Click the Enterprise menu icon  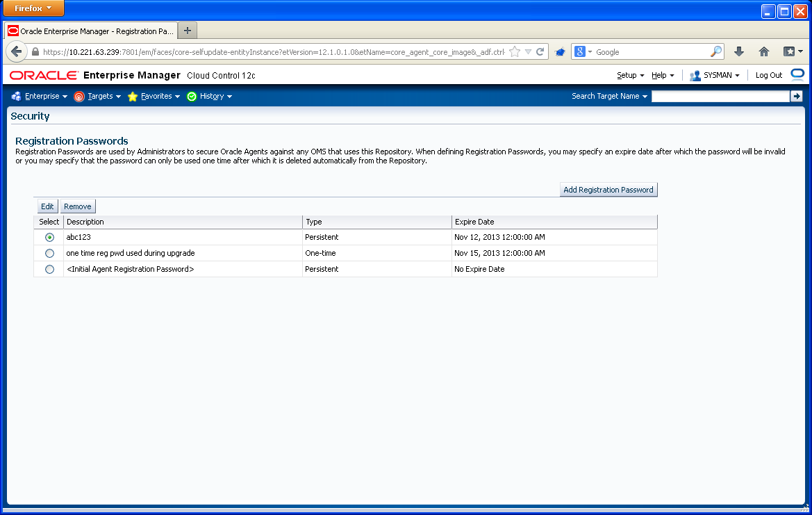[x=17, y=97]
